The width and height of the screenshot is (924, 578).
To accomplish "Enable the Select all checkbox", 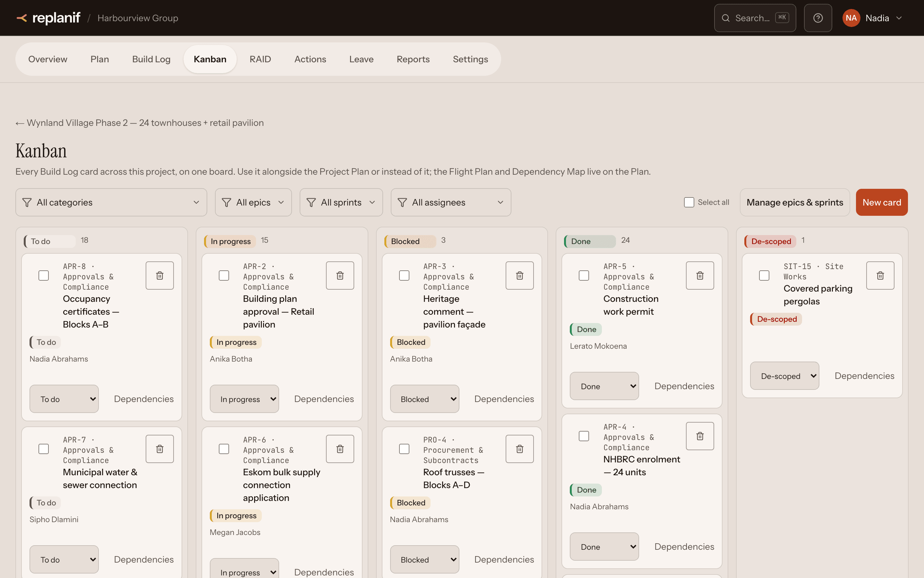I will coord(689,202).
